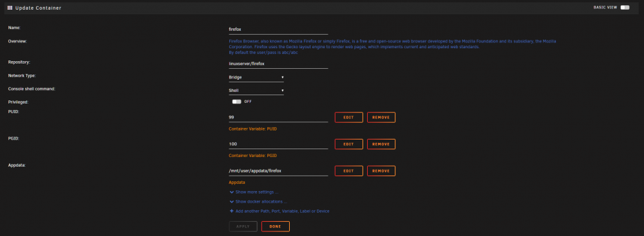Screen dimensions: 644x236
Task: Edit the PGID variable
Action: 348,144
